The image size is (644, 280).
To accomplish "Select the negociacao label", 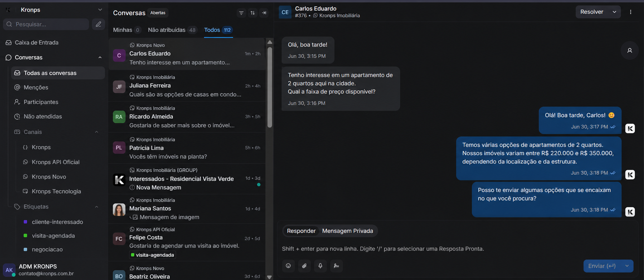I will pos(47,249).
